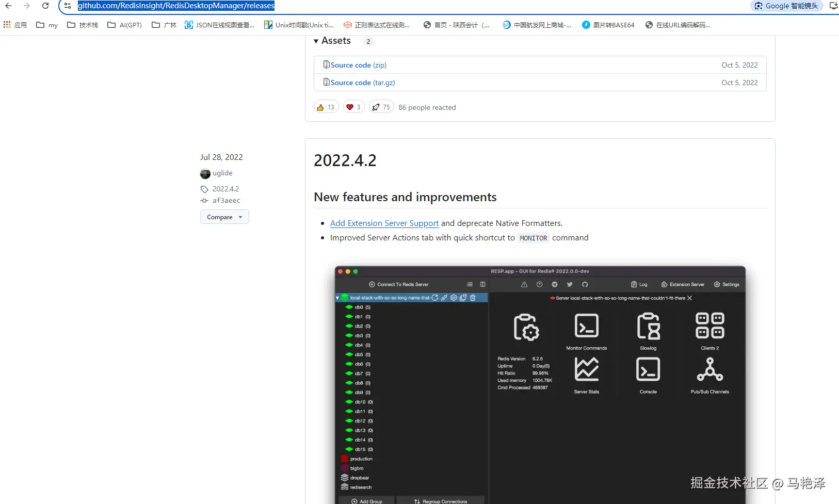Screen dimensions: 839x504
Task: Open the 应用 apps bookmark shortcut
Action: point(15,25)
